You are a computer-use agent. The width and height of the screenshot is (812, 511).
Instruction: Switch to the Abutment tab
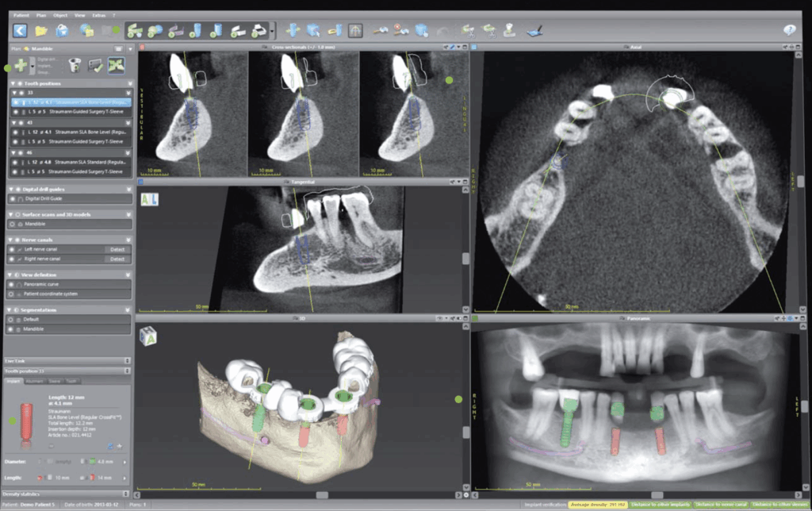[x=34, y=381]
